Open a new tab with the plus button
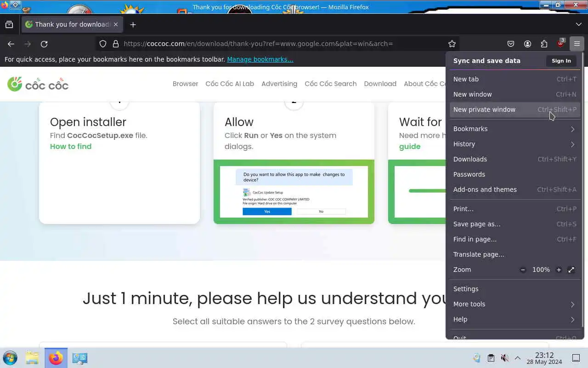The image size is (588, 368). pos(133,24)
